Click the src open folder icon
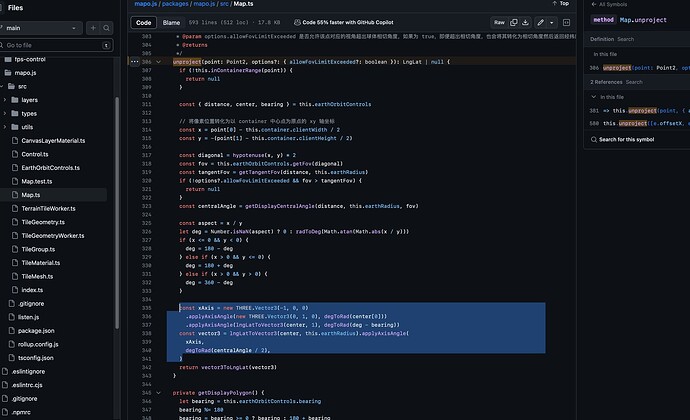This screenshot has width=690, height=420. 11,86
